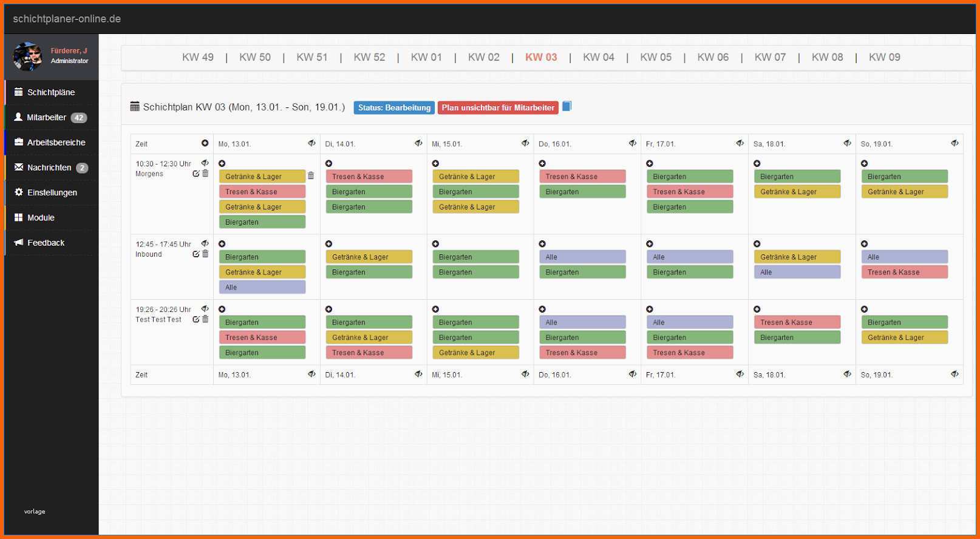This screenshot has height=539, width=980.
Task: Edit the Inbound time slot
Action: tap(196, 254)
